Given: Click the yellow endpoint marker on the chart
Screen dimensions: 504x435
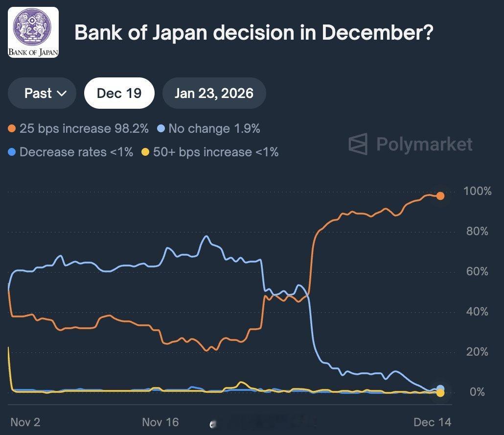Looking at the screenshot, I should pyautogui.click(x=440, y=392).
